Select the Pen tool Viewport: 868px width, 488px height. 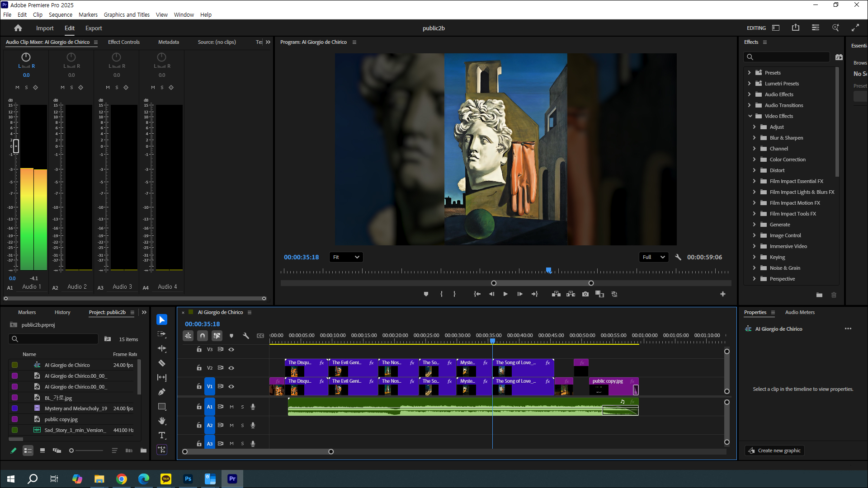point(162,392)
